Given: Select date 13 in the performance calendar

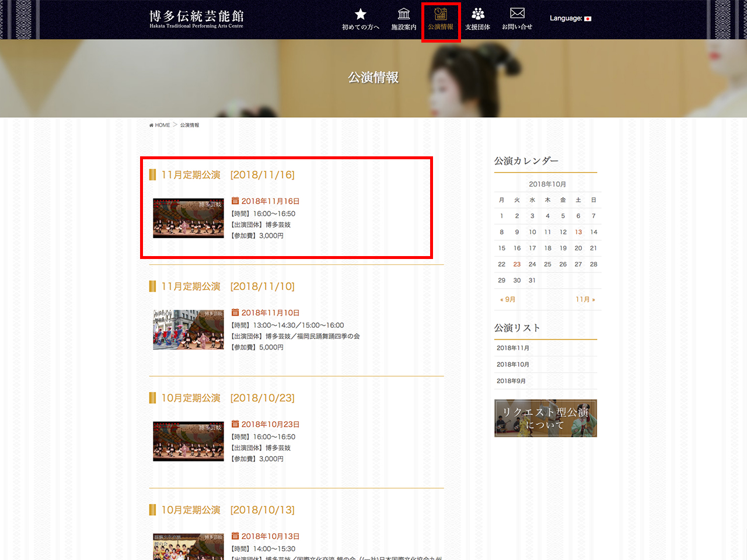Looking at the screenshot, I should [578, 232].
